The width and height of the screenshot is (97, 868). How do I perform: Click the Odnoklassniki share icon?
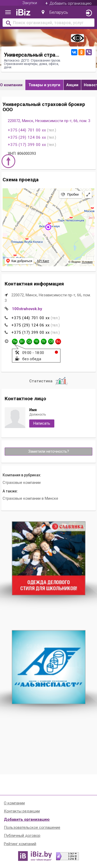(x=81, y=52)
